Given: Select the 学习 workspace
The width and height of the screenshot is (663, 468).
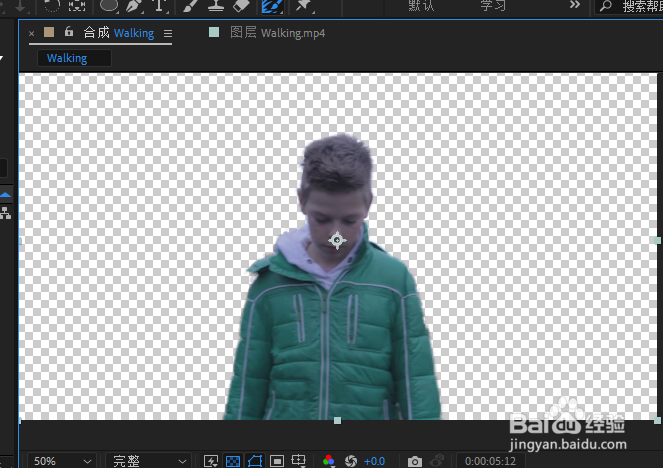Looking at the screenshot, I should 493,6.
